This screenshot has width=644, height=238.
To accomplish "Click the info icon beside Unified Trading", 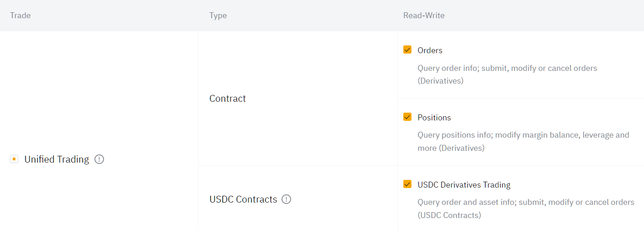I will pos(99,159).
